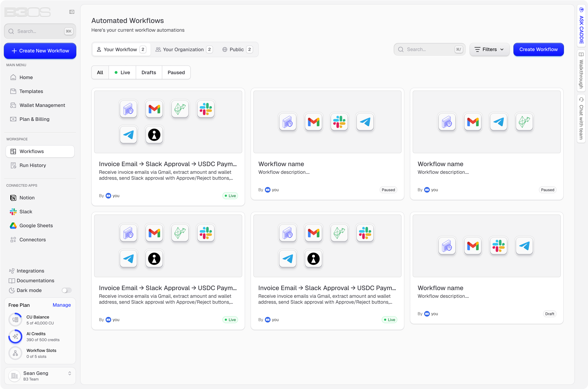Open Connectors in sidebar
Viewport: 588px width, 389px height.
point(33,240)
